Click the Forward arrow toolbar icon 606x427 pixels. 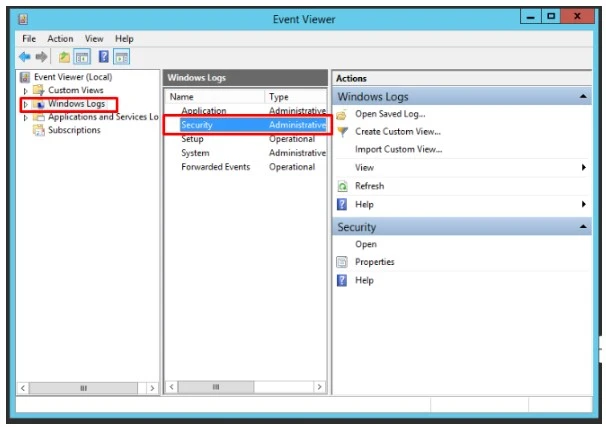click(39, 57)
